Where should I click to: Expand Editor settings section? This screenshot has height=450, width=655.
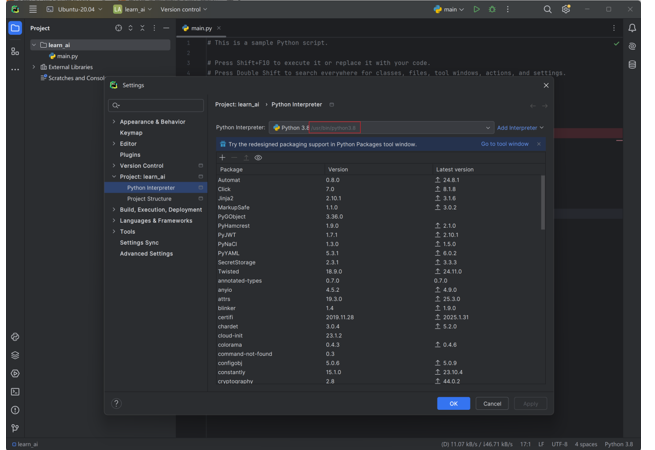click(114, 143)
